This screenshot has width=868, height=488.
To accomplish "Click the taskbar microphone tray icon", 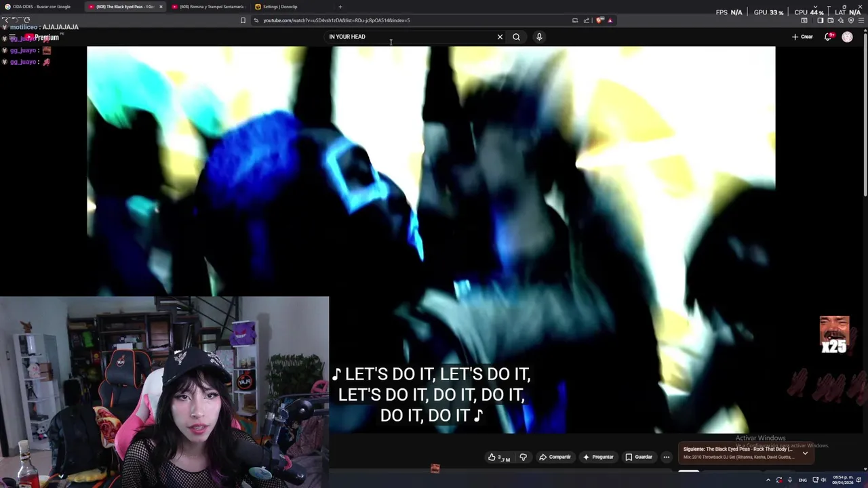I will [x=789, y=480].
